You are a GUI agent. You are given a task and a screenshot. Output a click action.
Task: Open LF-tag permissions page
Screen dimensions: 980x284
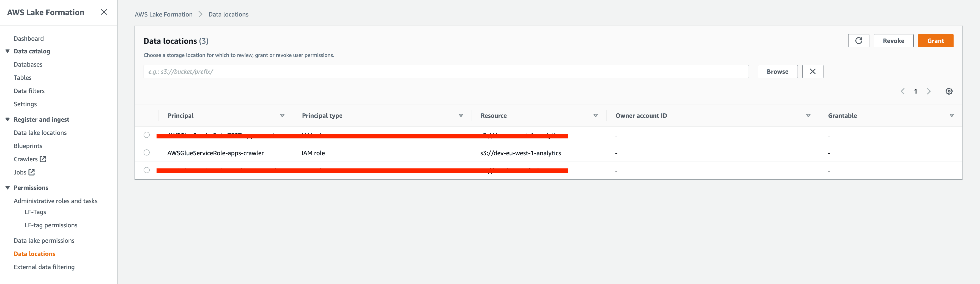click(51, 225)
